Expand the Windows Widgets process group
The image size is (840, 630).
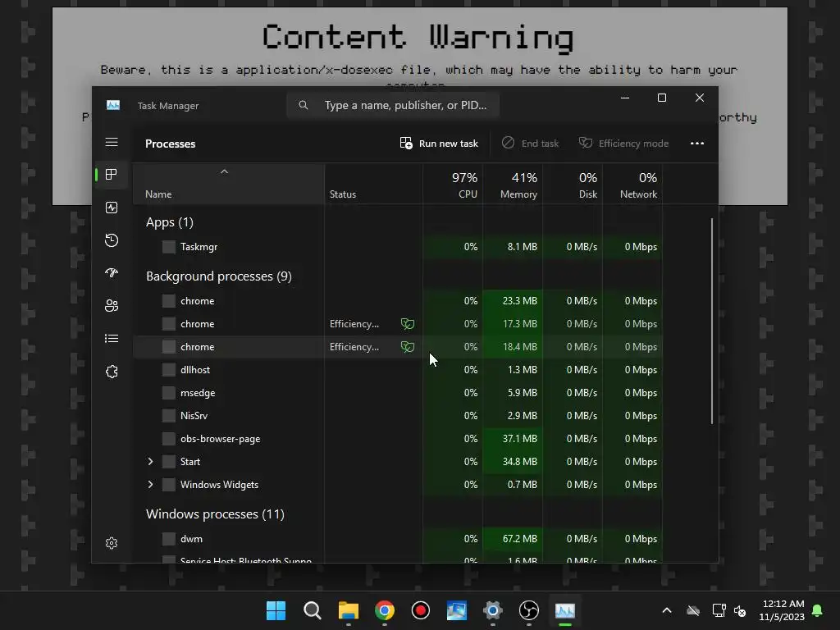pyautogui.click(x=151, y=484)
